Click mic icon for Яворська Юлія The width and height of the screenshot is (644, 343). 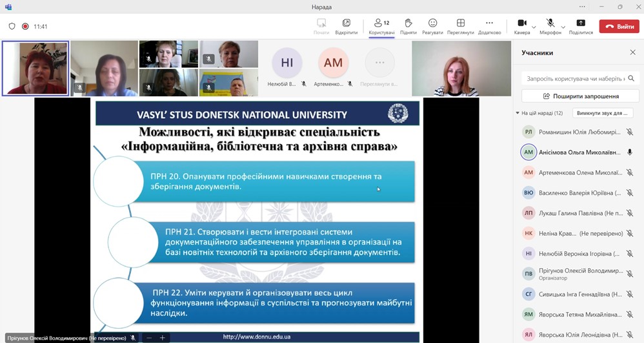tap(630, 335)
